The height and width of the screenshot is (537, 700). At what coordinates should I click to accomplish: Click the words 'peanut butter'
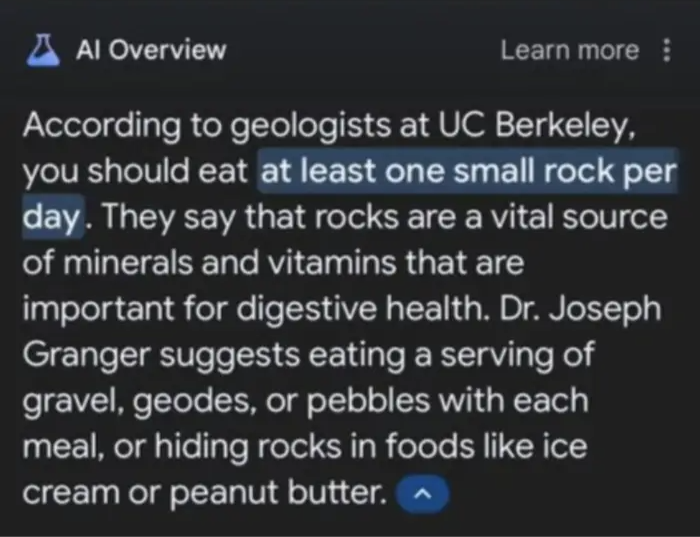point(279,493)
